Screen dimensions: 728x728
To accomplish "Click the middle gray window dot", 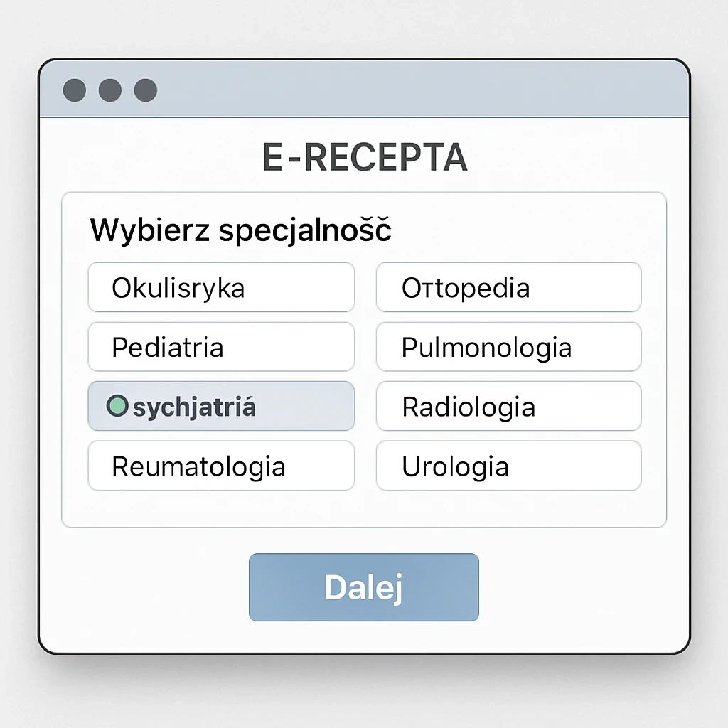I will (110, 90).
